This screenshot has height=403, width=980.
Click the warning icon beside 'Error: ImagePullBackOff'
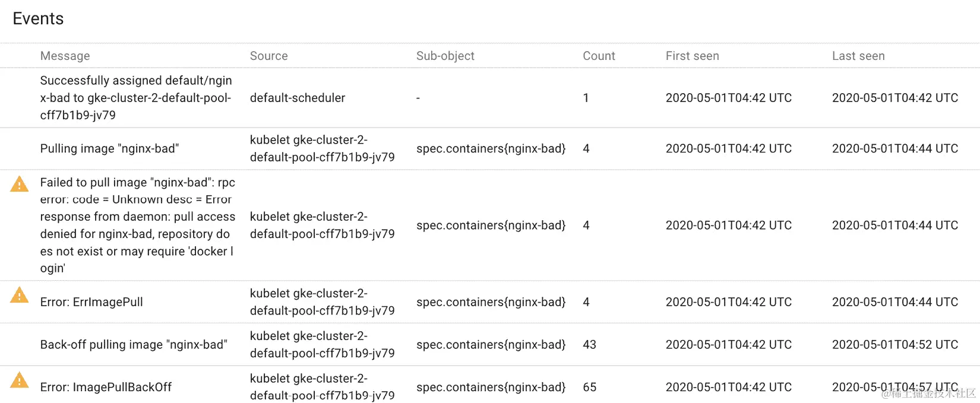click(x=18, y=380)
